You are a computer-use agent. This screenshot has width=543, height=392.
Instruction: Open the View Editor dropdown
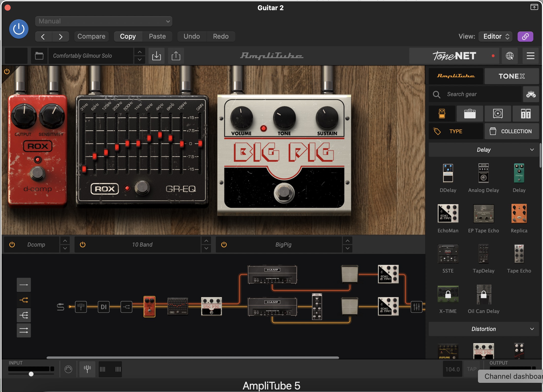click(495, 37)
